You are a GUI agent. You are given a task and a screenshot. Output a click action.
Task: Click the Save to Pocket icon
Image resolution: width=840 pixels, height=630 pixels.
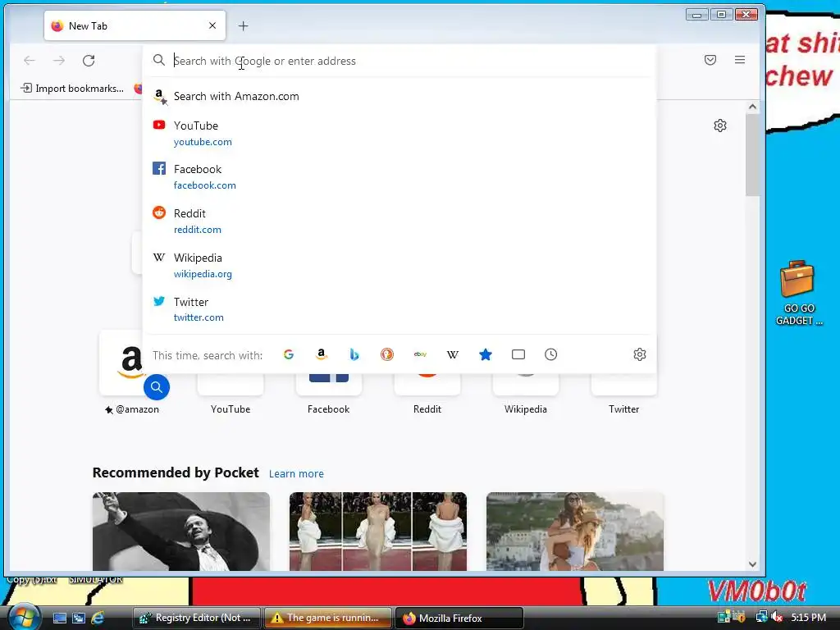pos(710,60)
